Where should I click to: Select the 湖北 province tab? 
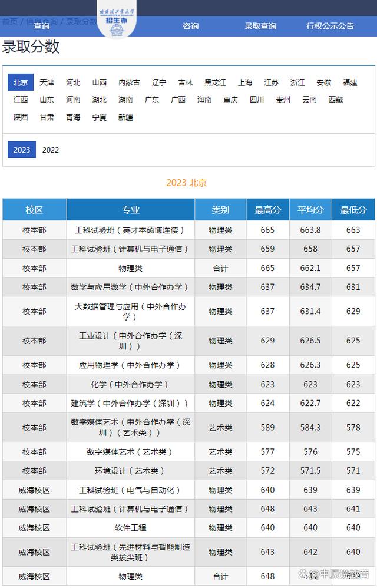(100, 100)
